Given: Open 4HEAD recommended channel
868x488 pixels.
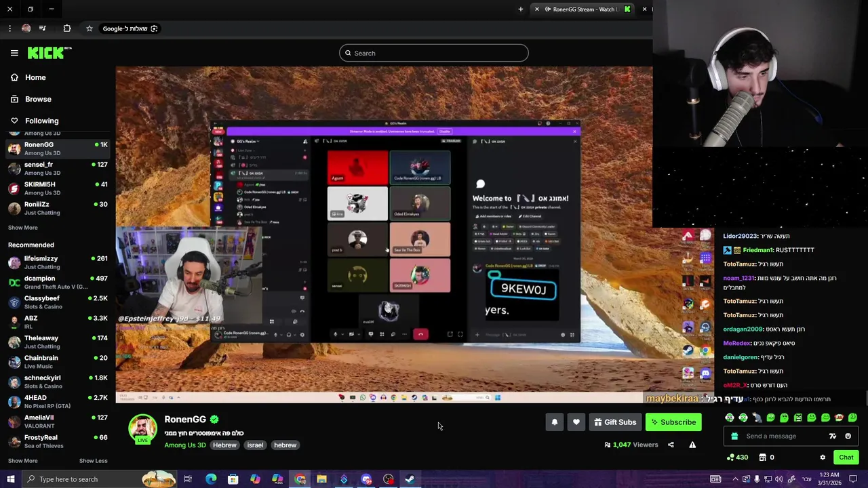Looking at the screenshot, I should pos(58,401).
